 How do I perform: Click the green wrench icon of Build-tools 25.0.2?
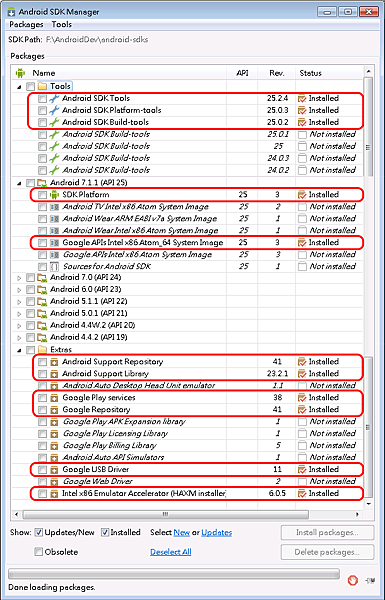54,122
